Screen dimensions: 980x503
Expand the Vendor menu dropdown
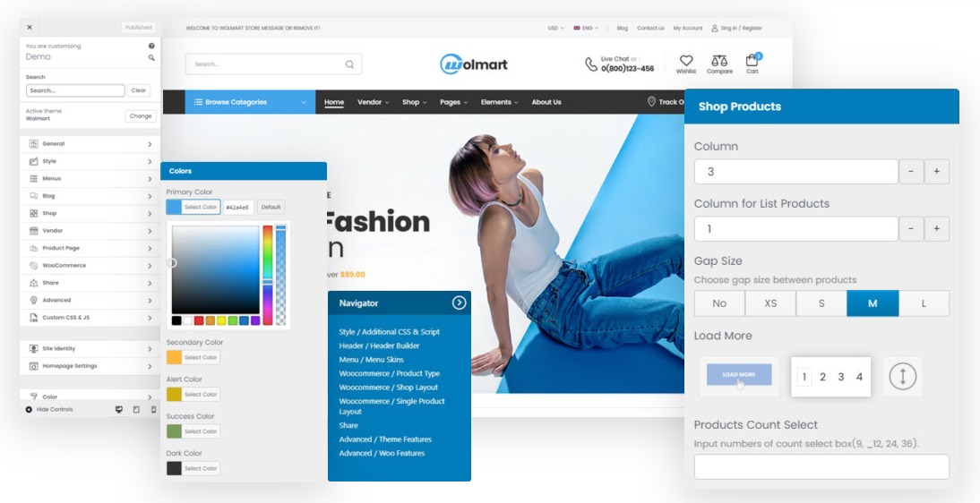[x=374, y=102]
